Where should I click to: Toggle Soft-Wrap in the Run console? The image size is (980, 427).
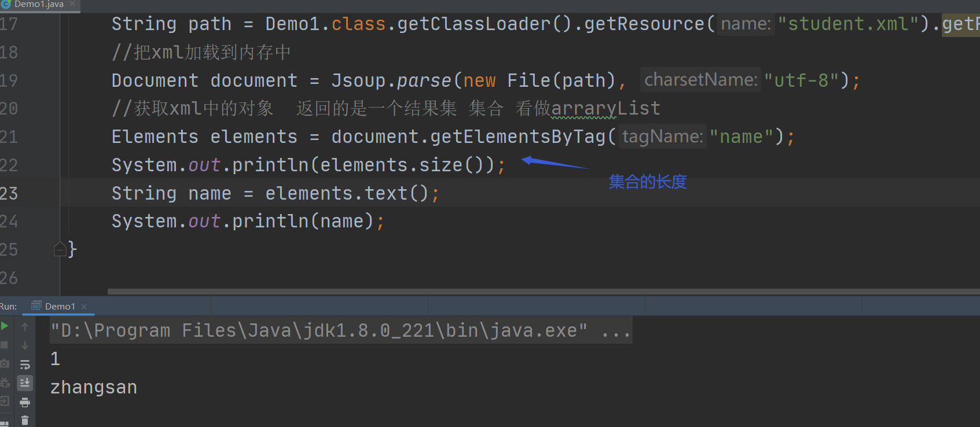tap(25, 365)
